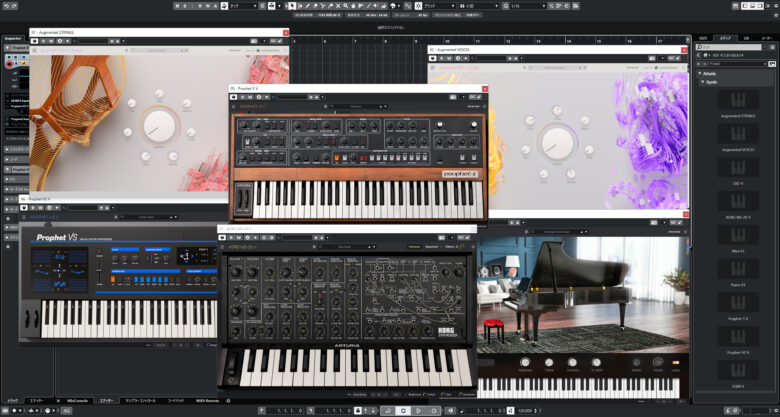
Task: Select Prophet-5 V thumbnail in media browser
Action: point(738,302)
